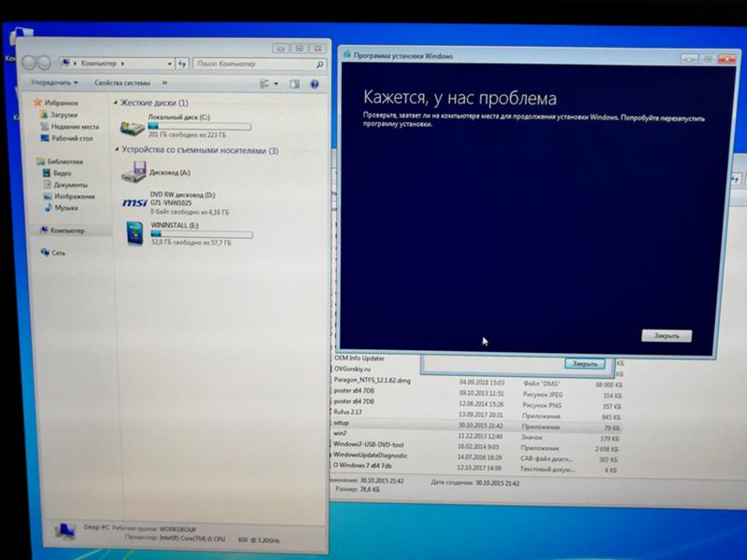Click Закрыть in the Windows setup dialog
This screenshot has width=747, height=560.
tap(667, 336)
